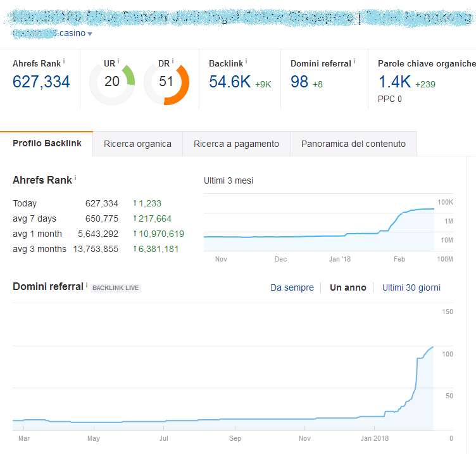The image size is (476, 454).
Task: Click the PPC 0 value
Action: (x=389, y=99)
